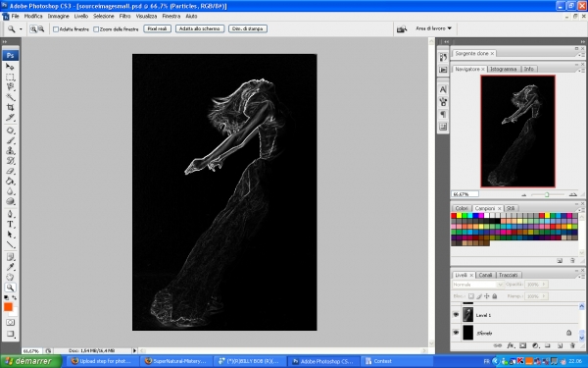Screen dimensions: 588x368
Task: Open the Paragraph panel icon
Action: point(443,114)
